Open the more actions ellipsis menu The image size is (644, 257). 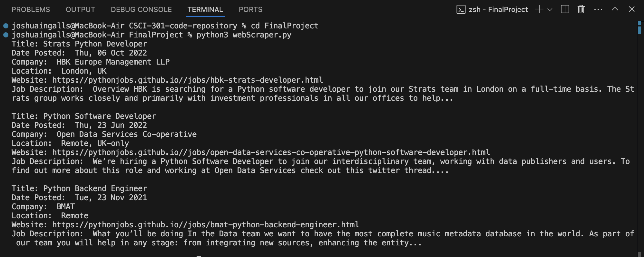[x=598, y=9]
